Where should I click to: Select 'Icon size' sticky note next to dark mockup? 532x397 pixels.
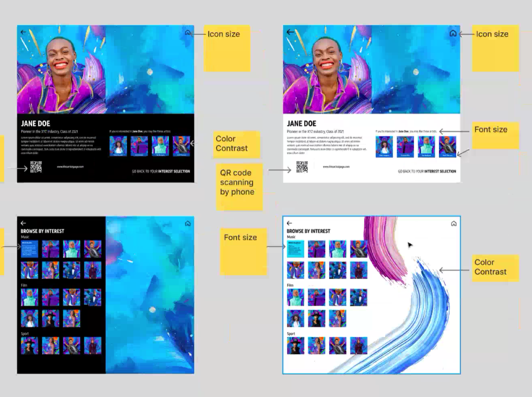(x=227, y=48)
